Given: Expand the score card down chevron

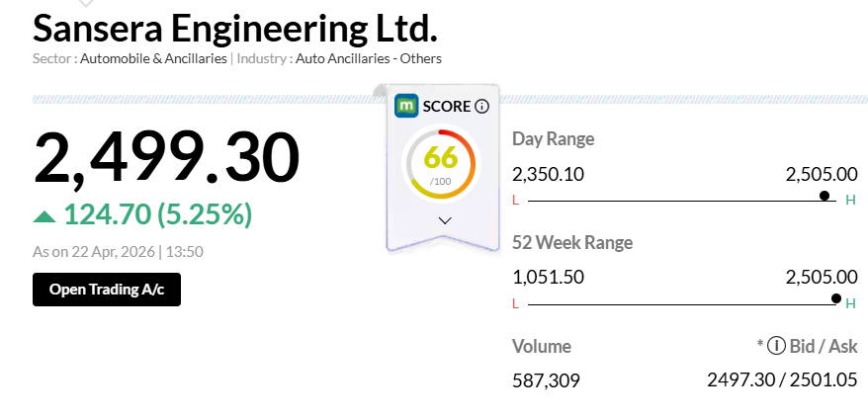Looking at the screenshot, I should (445, 220).
